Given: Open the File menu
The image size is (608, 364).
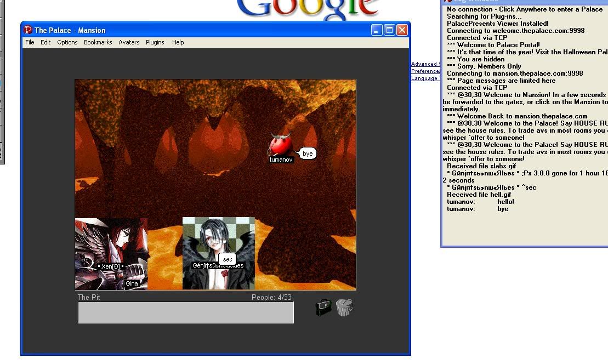Looking at the screenshot, I should [x=30, y=42].
